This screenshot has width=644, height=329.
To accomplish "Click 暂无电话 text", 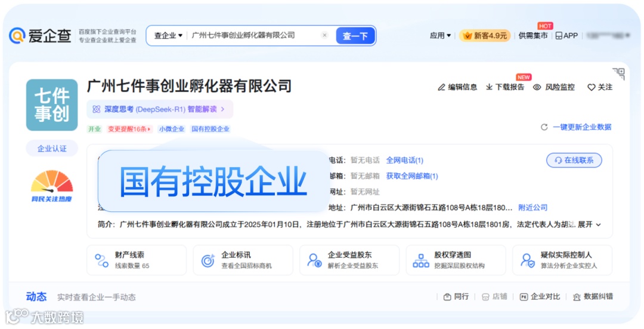I will click(365, 161).
